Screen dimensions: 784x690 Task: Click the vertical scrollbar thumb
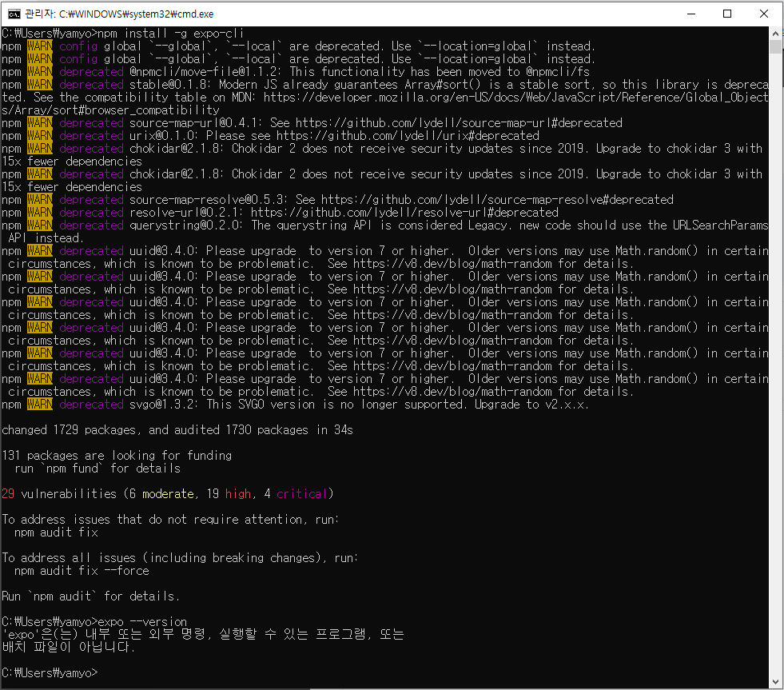[x=775, y=46]
